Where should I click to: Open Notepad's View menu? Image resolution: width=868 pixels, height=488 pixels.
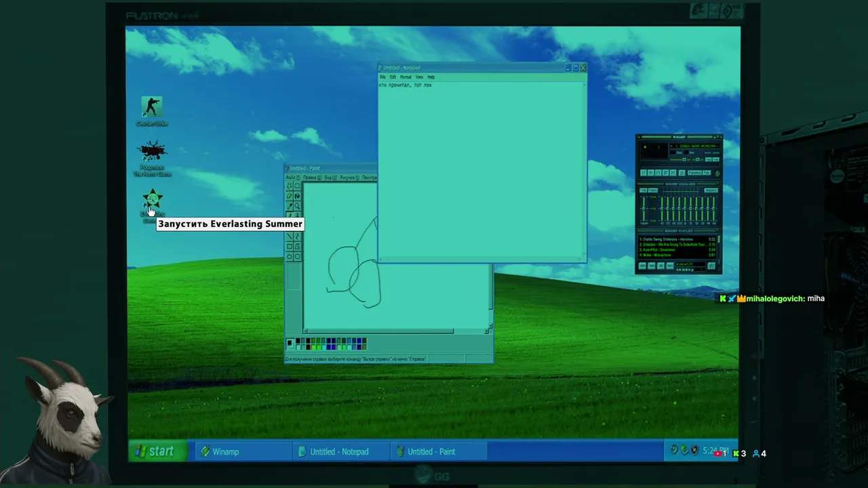[x=419, y=77]
